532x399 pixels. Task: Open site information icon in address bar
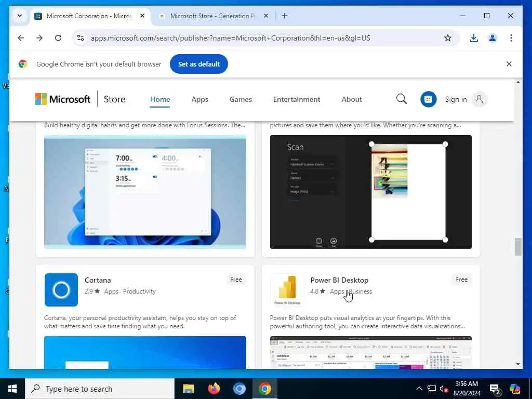coord(81,38)
